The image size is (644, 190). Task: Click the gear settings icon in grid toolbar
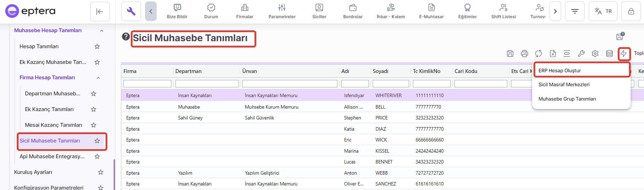click(x=595, y=53)
